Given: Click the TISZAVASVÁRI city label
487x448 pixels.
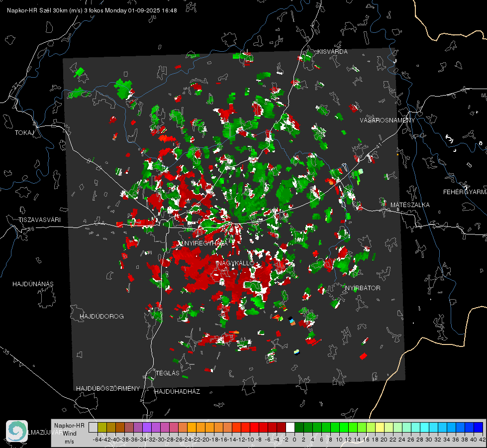Looking at the screenshot, I should click(x=39, y=220).
